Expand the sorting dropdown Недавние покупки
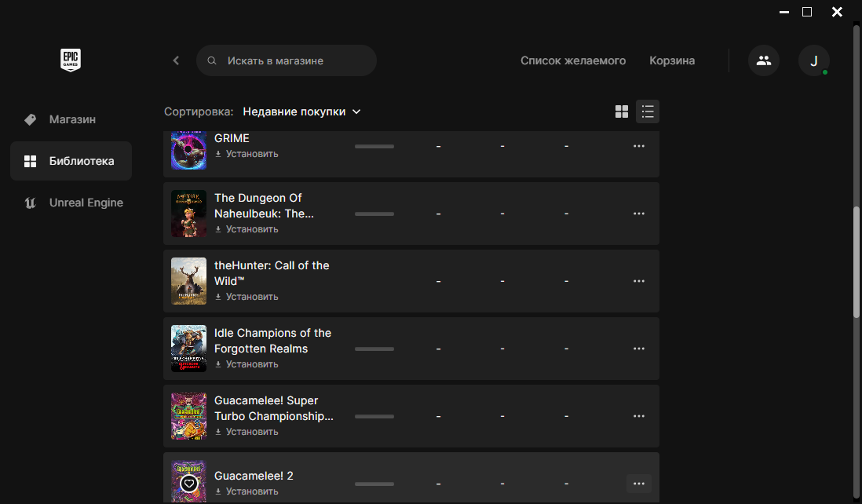This screenshot has width=862, height=504. click(301, 111)
